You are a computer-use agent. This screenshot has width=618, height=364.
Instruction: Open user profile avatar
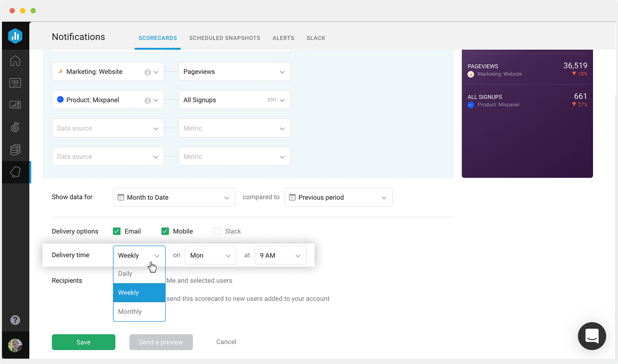pos(15,345)
